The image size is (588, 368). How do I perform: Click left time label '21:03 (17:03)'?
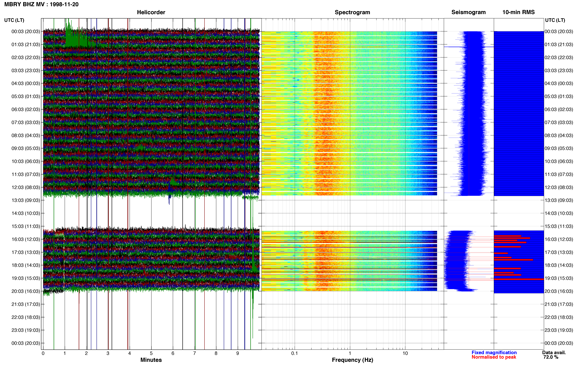tap(26, 304)
